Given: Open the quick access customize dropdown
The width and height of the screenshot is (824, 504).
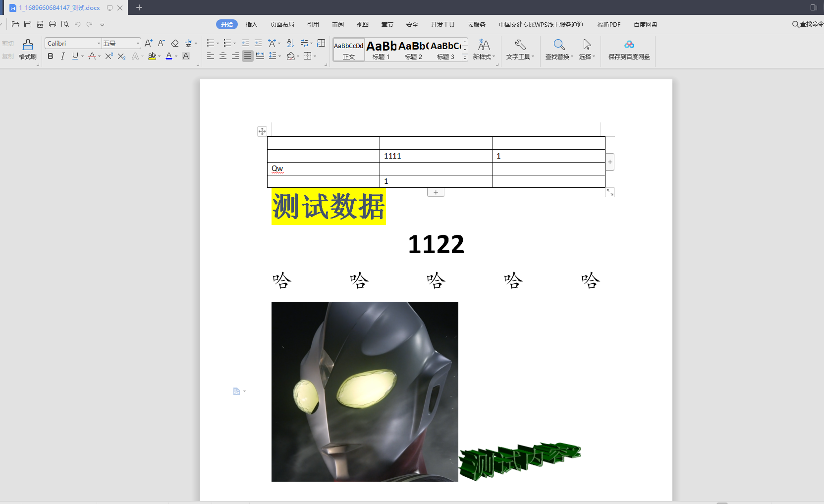Looking at the screenshot, I should (102, 24).
